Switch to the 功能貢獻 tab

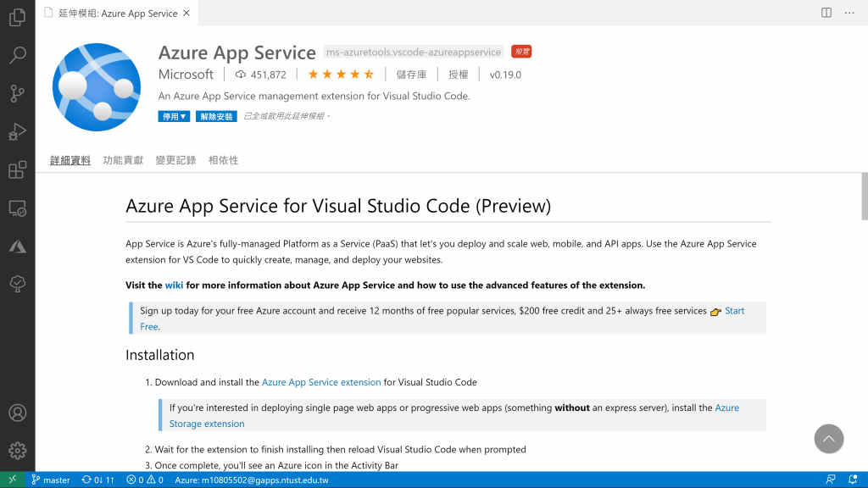pyautogui.click(x=123, y=160)
